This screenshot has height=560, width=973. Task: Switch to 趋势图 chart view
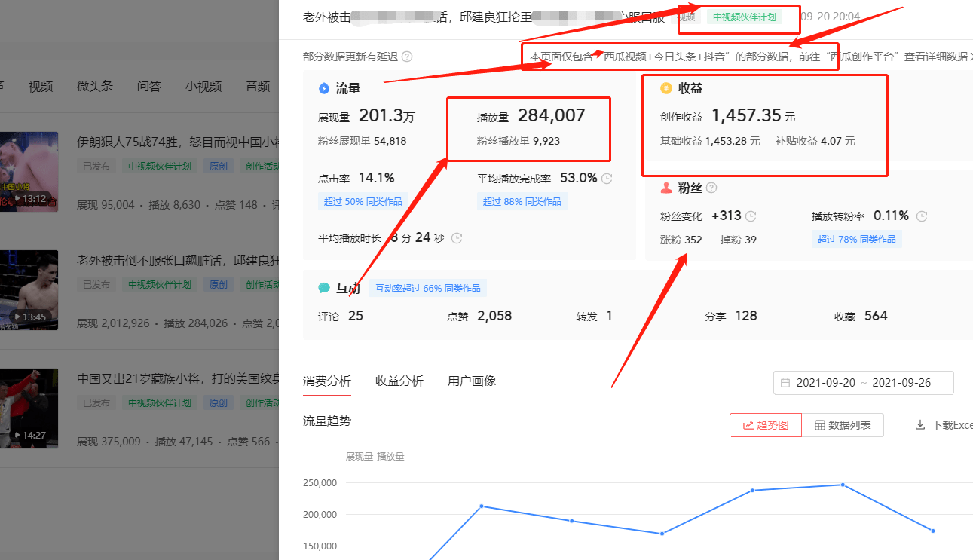point(765,425)
